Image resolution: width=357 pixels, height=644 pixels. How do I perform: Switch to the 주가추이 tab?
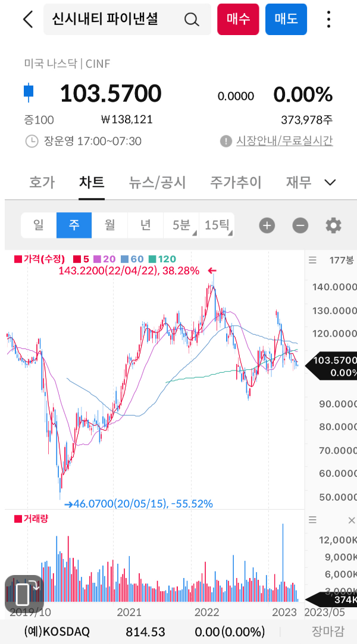pos(236,183)
